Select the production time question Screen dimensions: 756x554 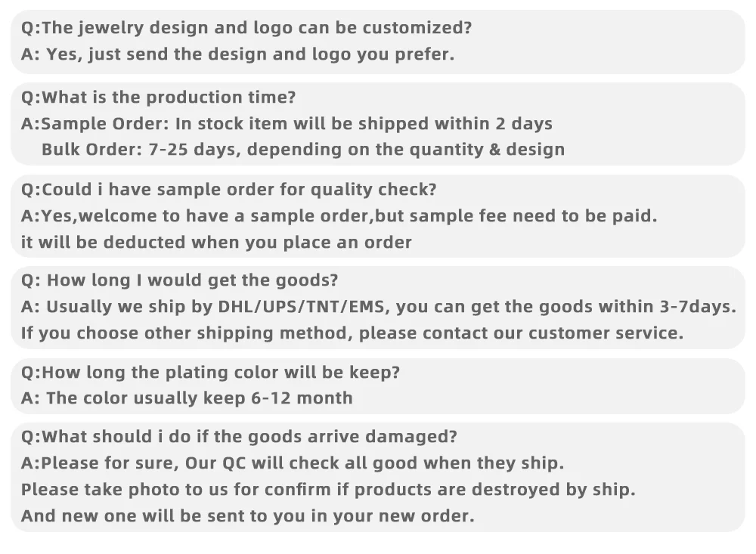158,97
